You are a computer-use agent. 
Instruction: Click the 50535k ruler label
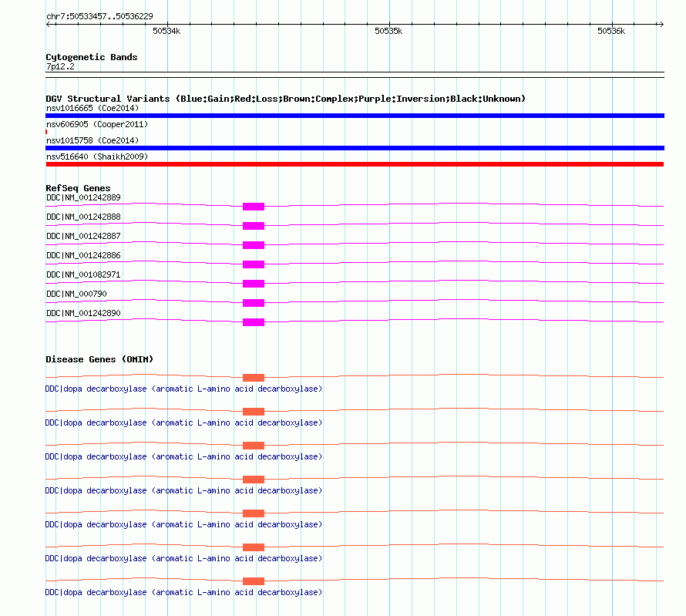point(388,31)
